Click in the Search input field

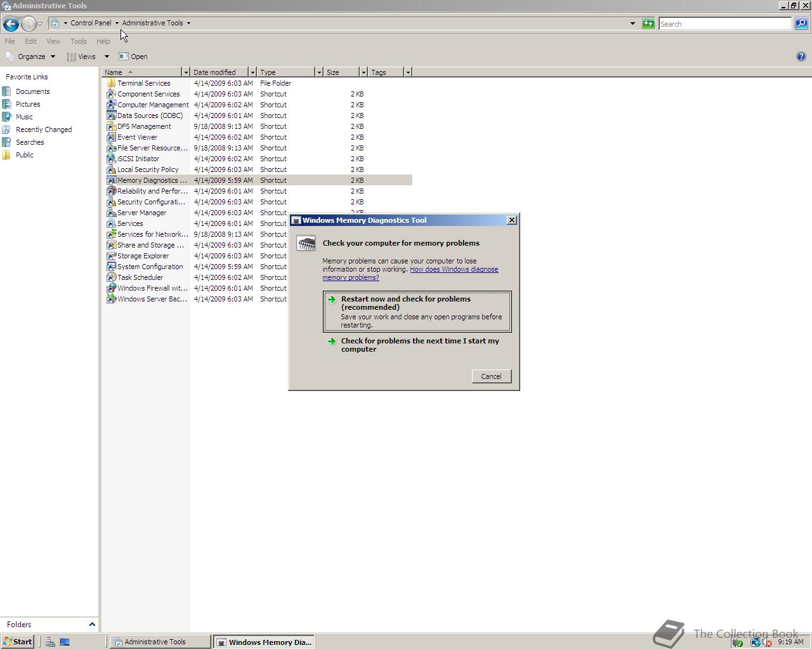724,23
